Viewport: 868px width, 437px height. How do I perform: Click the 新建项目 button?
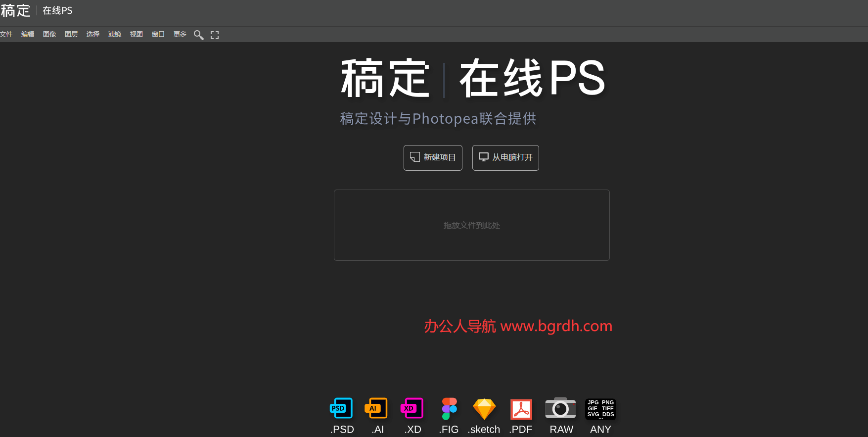433,158
